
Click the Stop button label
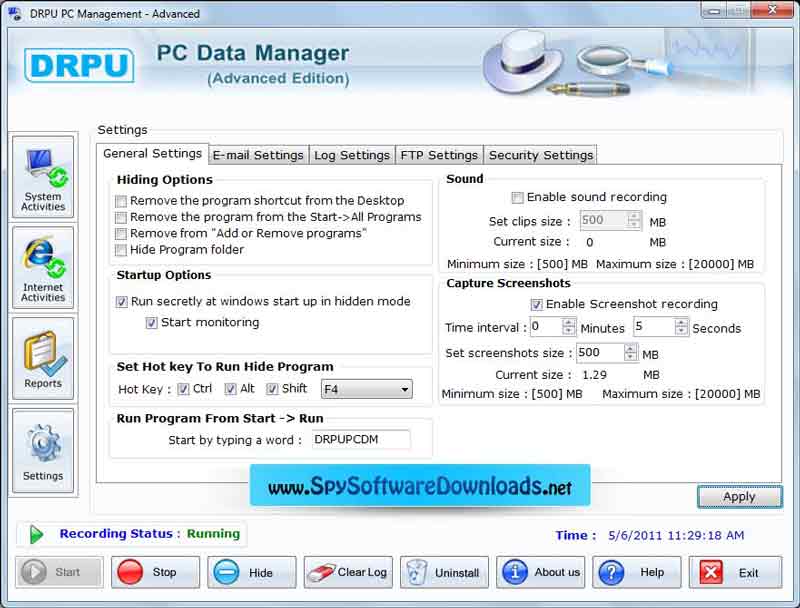point(164,572)
